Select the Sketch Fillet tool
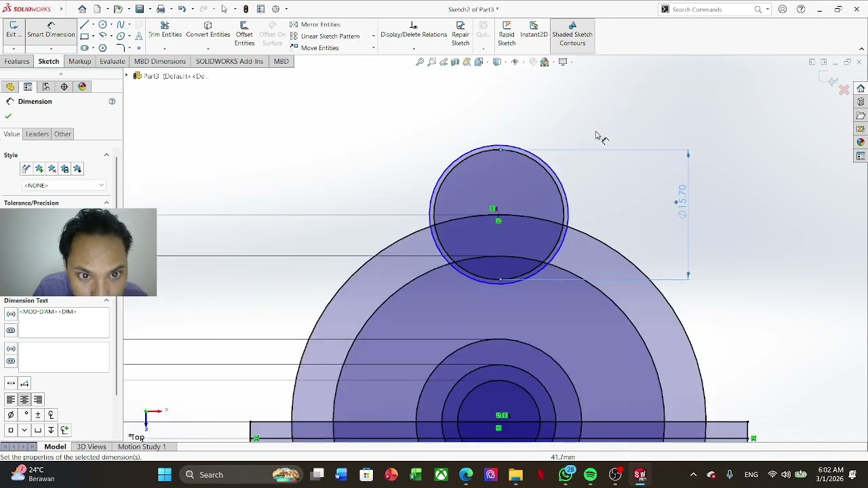 coord(121,48)
